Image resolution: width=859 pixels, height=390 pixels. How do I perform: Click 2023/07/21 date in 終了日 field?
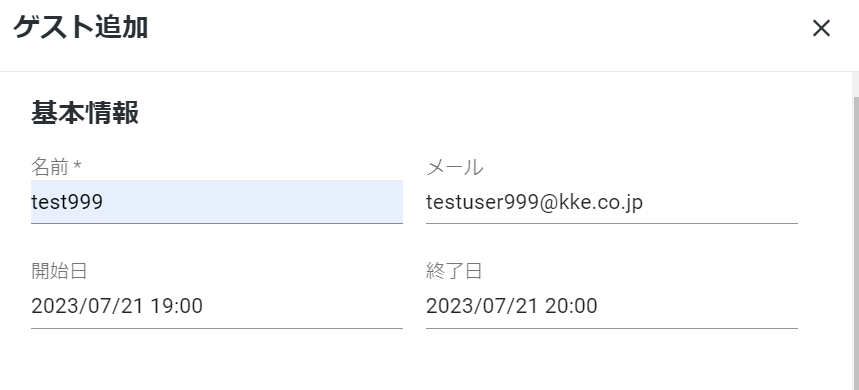[483, 306]
